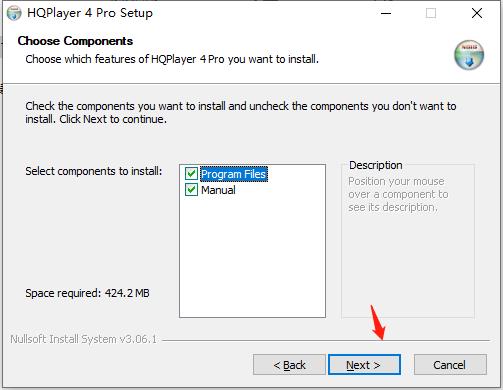Uncheck the Program Files checkbox
This screenshot has height=390, width=503.
click(191, 174)
